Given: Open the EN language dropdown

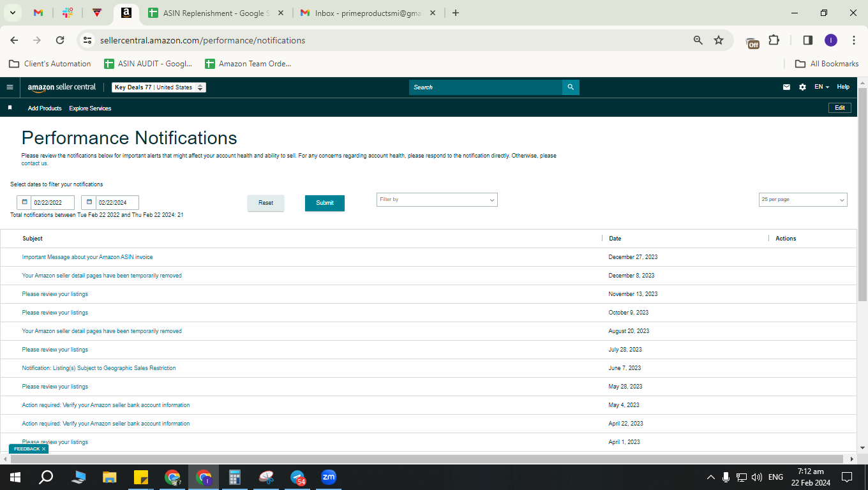Looking at the screenshot, I should 821,87.
